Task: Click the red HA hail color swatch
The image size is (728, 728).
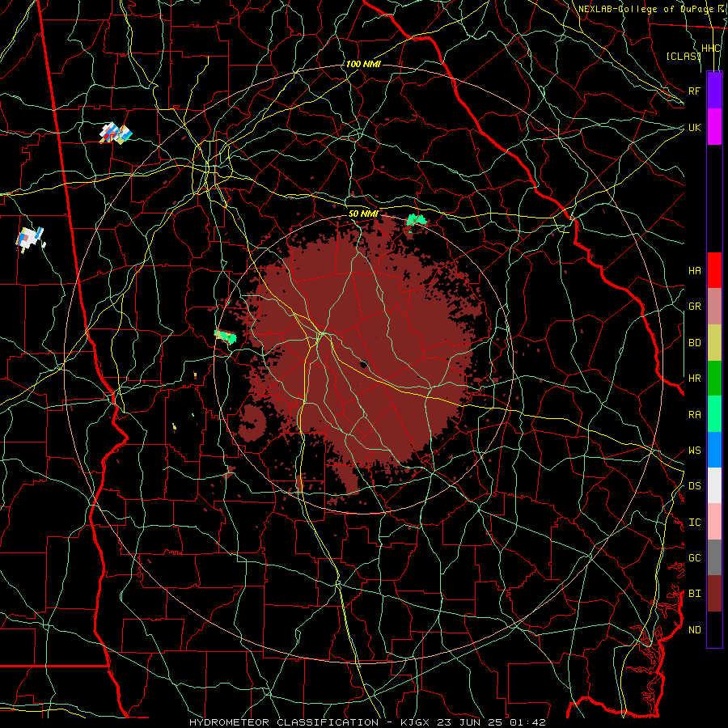Action: (714, 270)
